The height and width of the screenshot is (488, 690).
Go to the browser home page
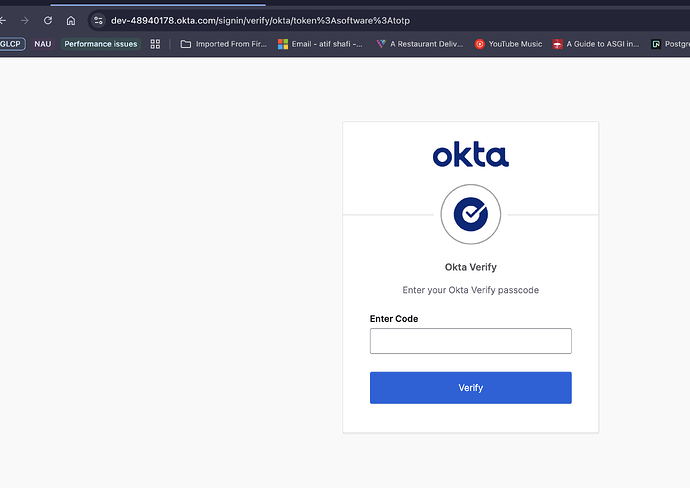[x=71, y=21]
